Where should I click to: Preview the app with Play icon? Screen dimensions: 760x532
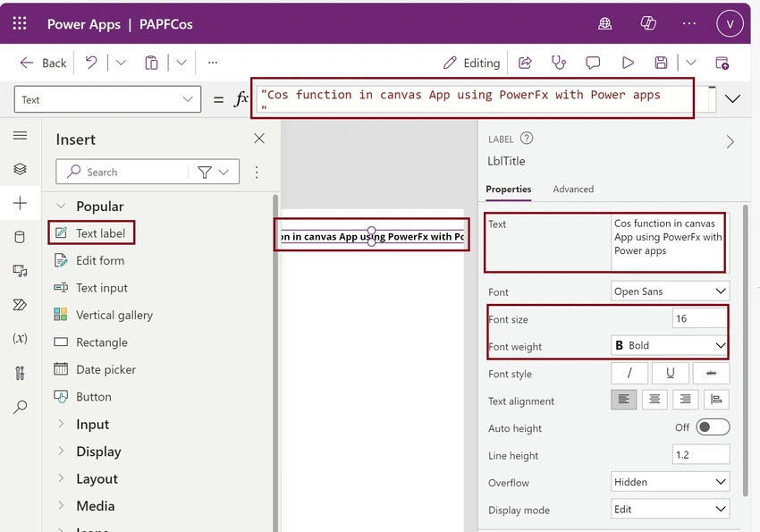(x=628, y=63)
